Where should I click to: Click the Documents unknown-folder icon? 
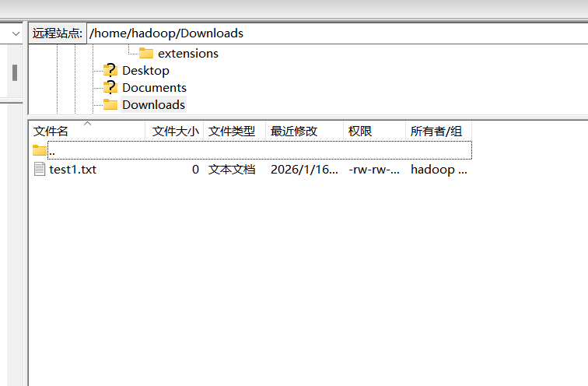110,87
